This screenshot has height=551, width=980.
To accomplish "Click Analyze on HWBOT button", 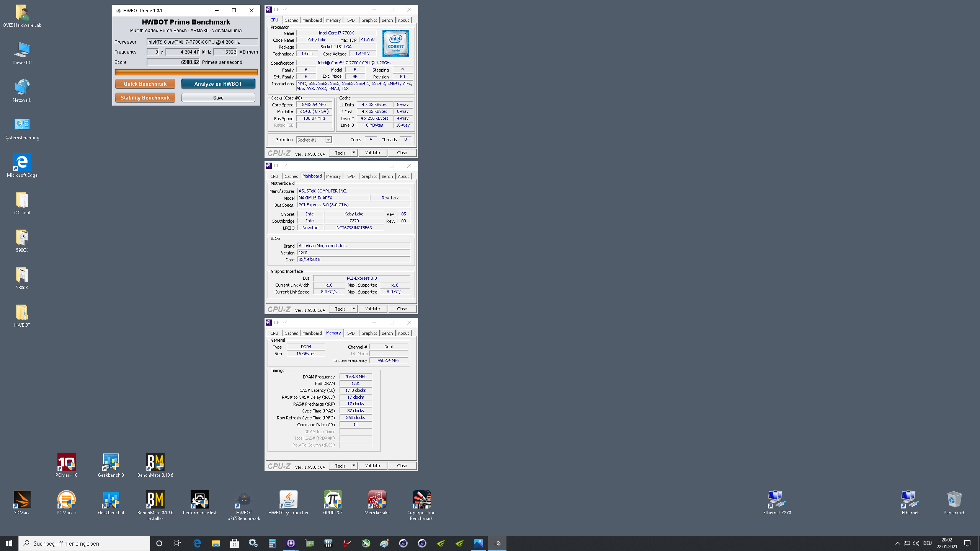I will point(218,84).
